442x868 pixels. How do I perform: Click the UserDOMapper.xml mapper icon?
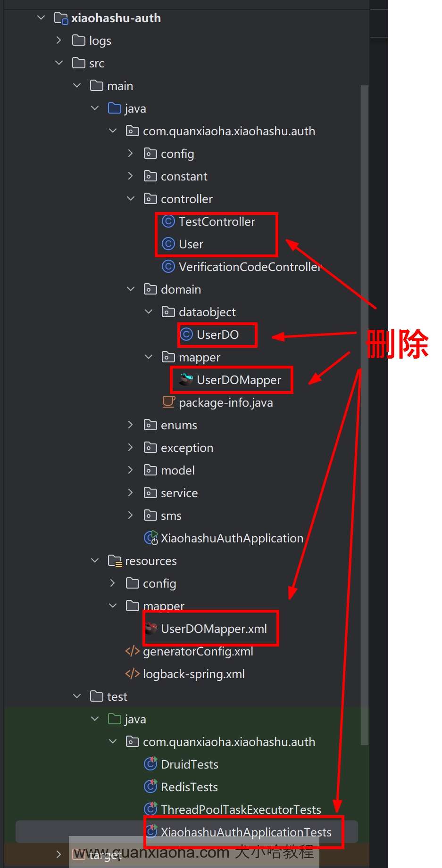151,628
